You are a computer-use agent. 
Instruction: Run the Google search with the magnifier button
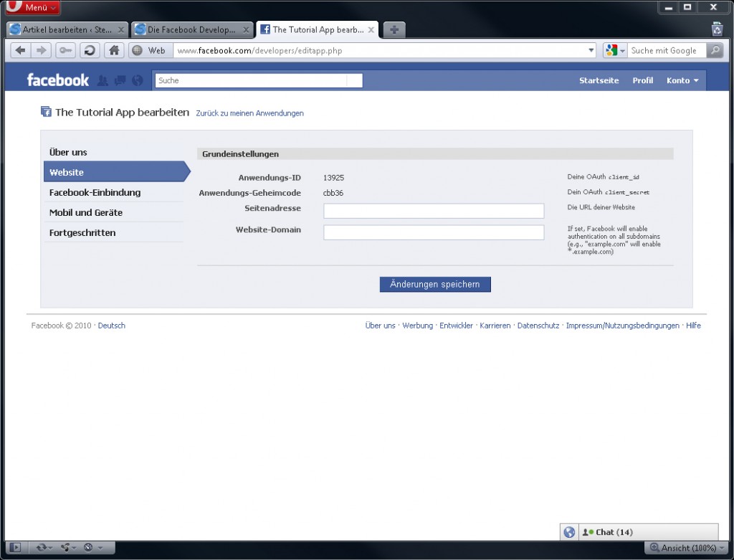click(x=715, y=50)
